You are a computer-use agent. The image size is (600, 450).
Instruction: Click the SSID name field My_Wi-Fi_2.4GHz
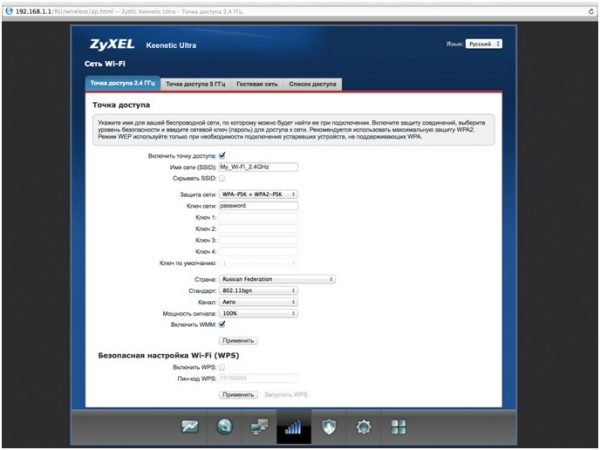click(258, 167)
